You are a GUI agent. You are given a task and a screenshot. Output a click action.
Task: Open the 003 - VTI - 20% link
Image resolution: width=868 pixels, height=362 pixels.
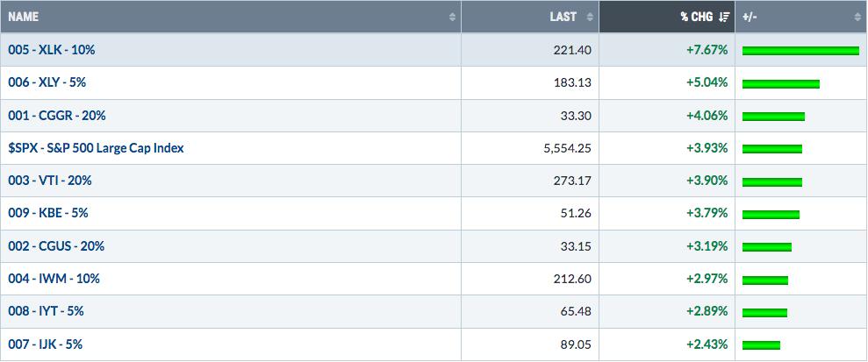tap(50, 181)
